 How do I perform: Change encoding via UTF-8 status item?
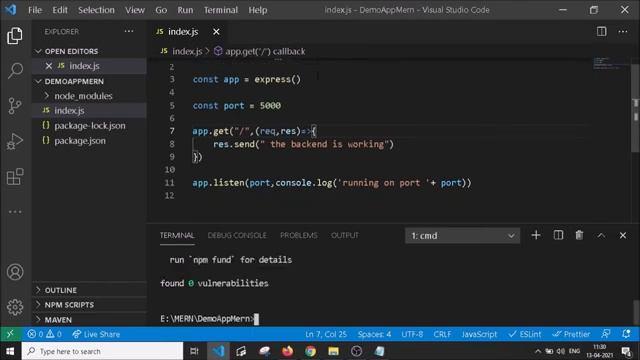(x=412, y=334)
